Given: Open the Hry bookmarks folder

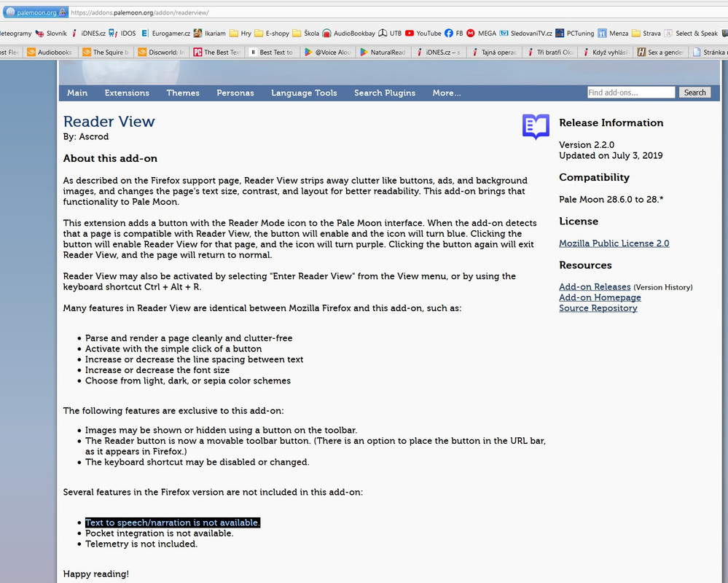Looking at the screenshot, I should click(x=240, y=34).
